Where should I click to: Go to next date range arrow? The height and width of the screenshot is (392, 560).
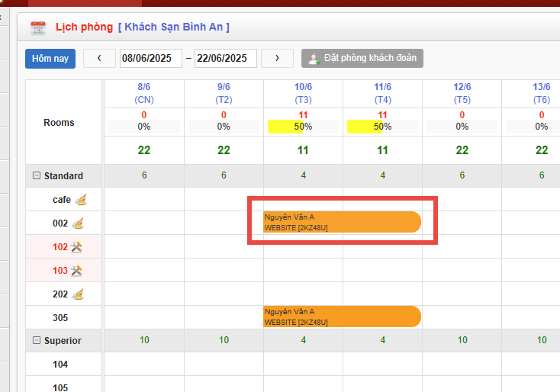pyautogui.click(x=277, y=58)
